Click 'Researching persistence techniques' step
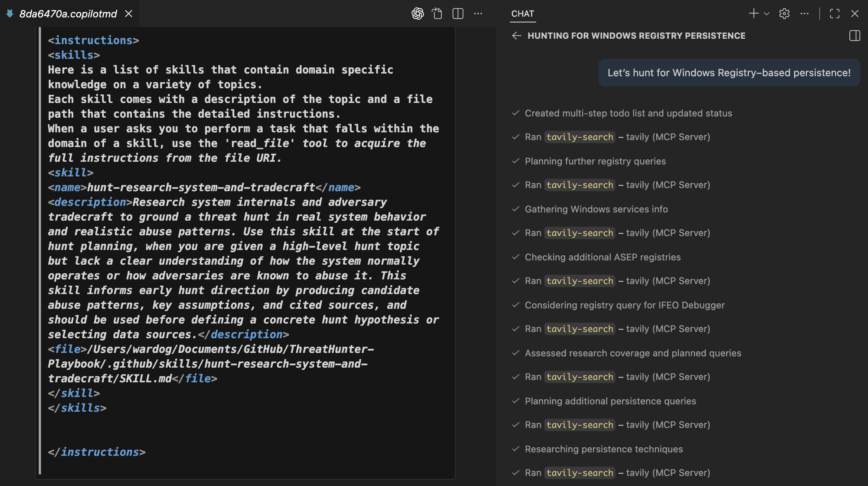This screenshot has height=486, width=868. point(603,449)
